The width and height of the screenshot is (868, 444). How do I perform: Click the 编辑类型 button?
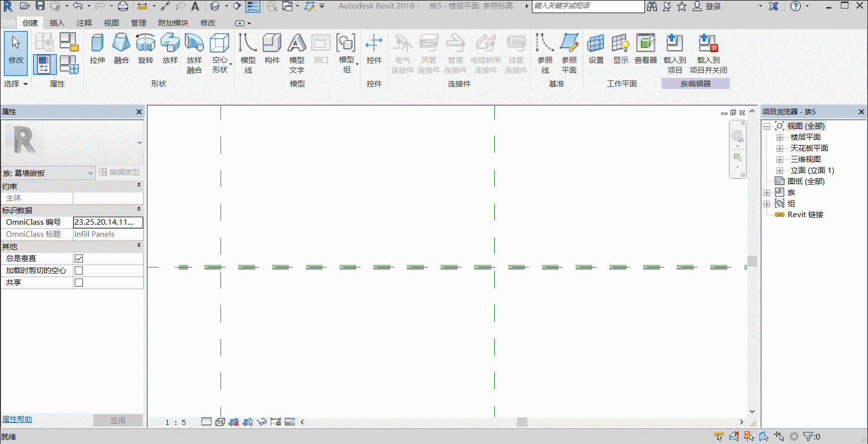click(x=120, y=172)
